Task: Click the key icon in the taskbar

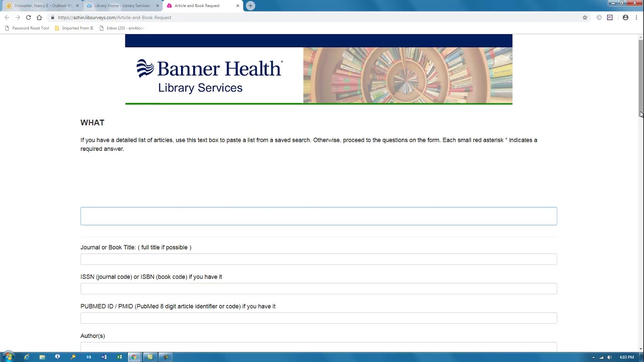Action: [x=73, y=357]
